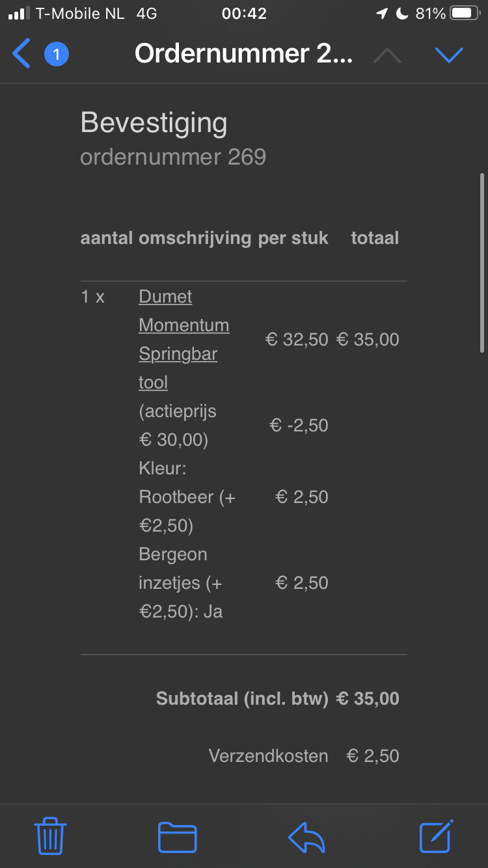
Task: Tap the back arrow to return to inbox
Action: point(21,54)
